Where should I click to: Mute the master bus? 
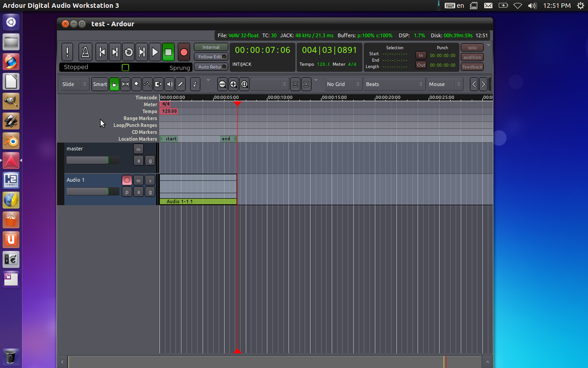tap(139, 149)
